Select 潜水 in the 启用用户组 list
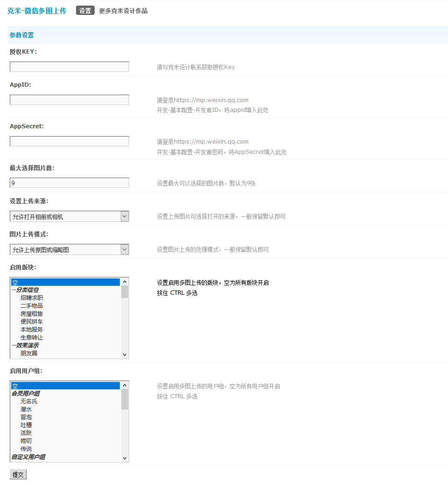This screenshot has width=448, height=491. point(26,409)
